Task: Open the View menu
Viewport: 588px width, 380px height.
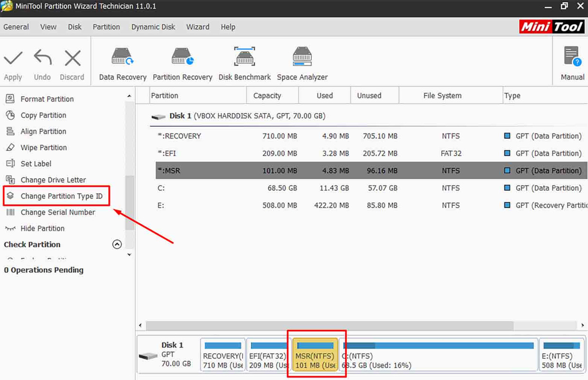Action: [48, 27]
